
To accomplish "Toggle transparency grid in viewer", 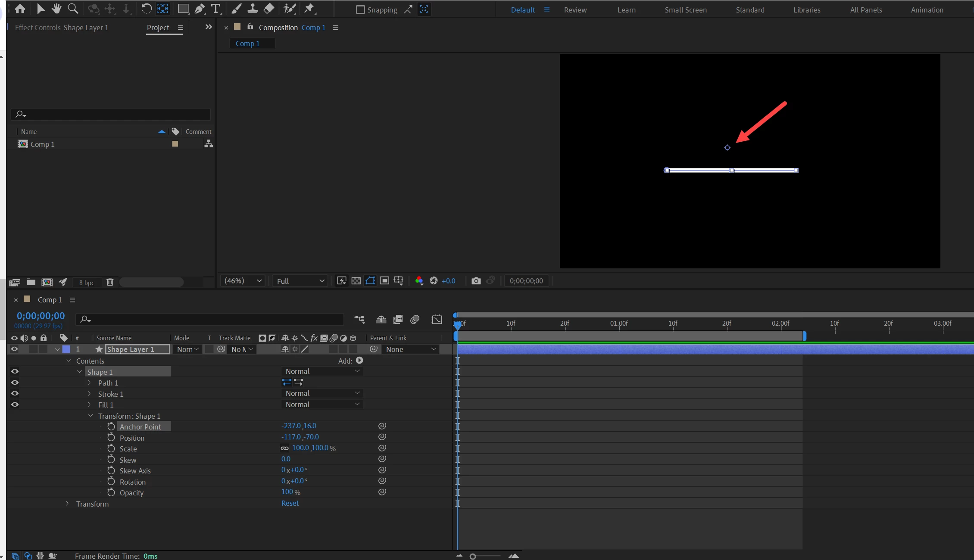I will [x=356, y=281].
